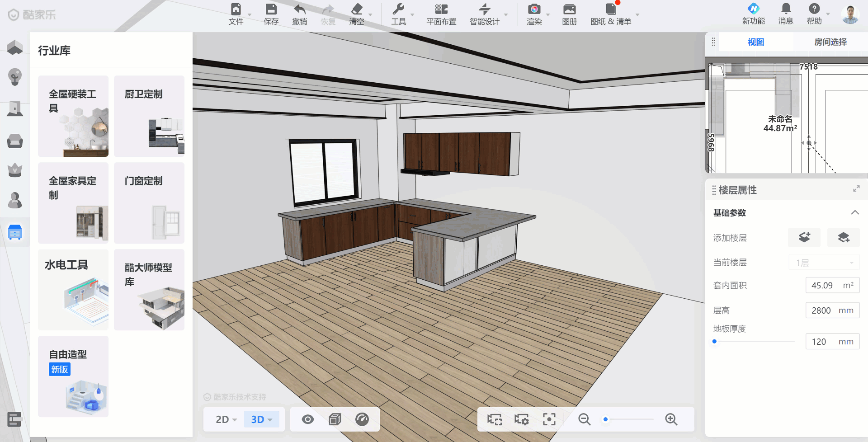The height and width of the screenshot is (442, 868).
Task: Click the floor thickness (地板厚度) slider
Action: 754,341
